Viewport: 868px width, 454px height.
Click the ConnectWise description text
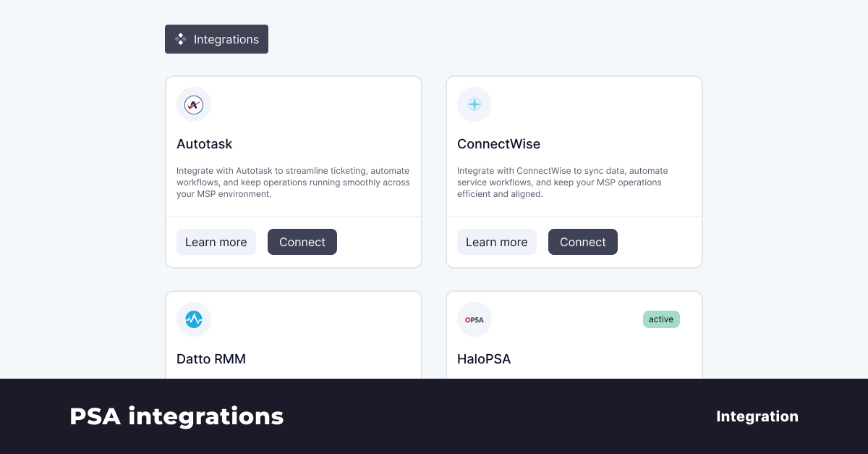point(563,182)
